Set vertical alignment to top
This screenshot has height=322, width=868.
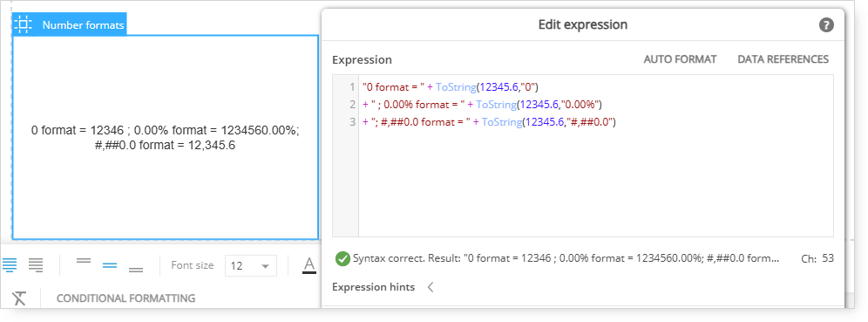(84, 261)
